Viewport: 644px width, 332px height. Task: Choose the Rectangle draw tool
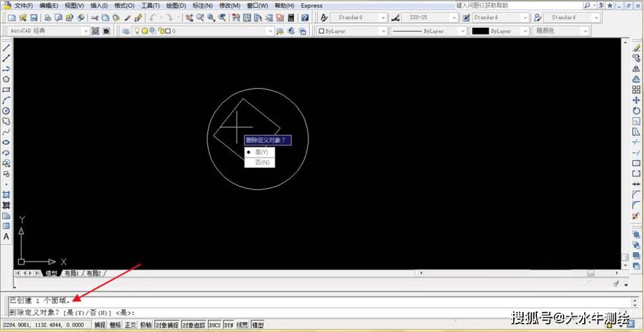(x=6, y=90)
